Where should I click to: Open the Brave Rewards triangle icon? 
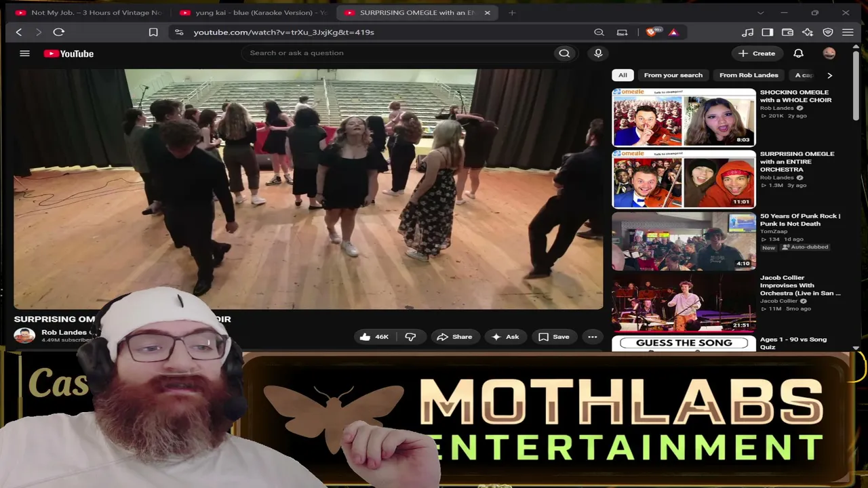673,32
